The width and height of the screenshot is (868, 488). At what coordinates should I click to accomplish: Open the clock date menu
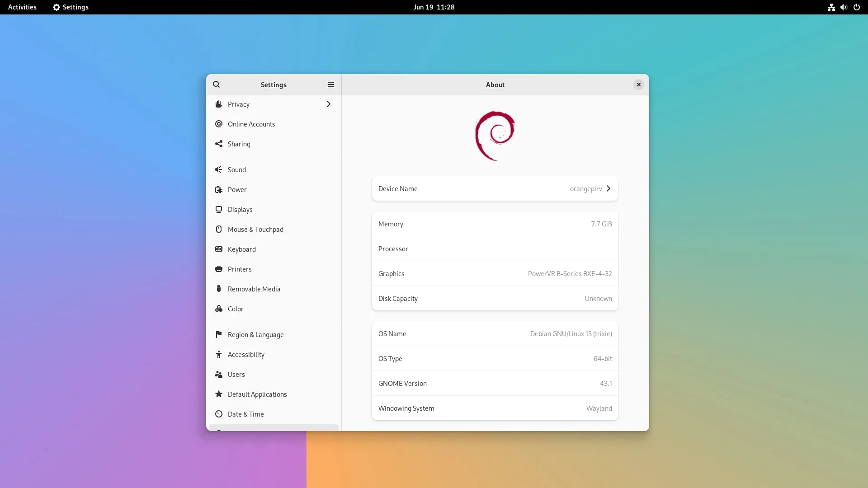434,7
